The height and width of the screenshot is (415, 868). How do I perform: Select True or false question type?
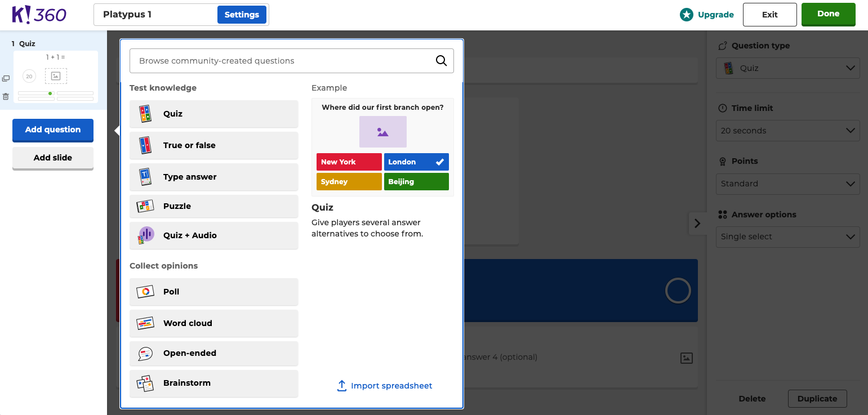213,145
